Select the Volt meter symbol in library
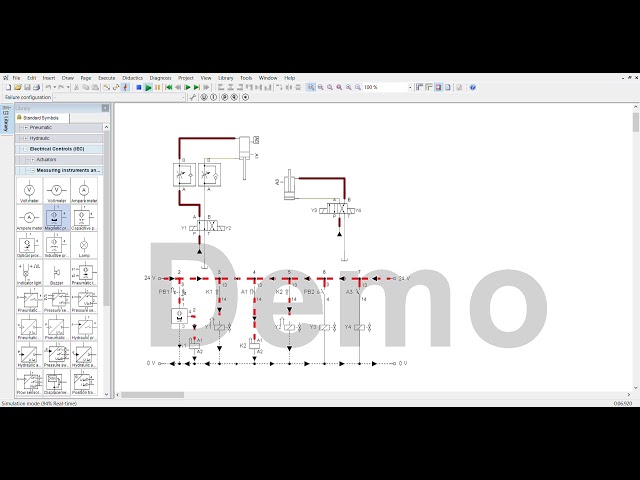The width and height of the screenshot is (640, 480). click(x=29, y=191)
